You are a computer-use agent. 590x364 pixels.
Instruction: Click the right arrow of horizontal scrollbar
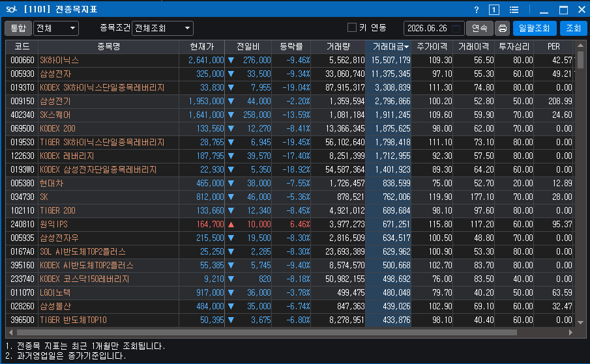tap(570, 333)
